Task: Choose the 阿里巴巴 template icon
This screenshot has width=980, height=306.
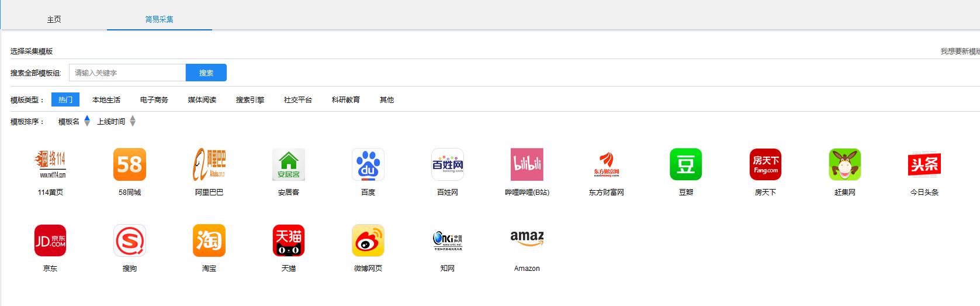Action: point(209,164)
